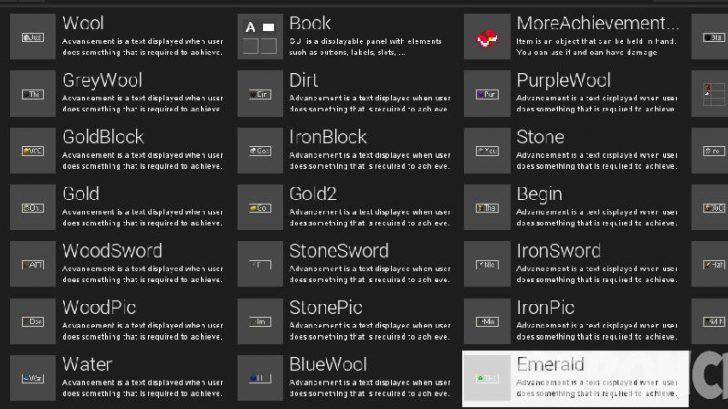This screenshot has width=728, height=409.
Task: Select the Stone title text
Action: tap(540, 137)
